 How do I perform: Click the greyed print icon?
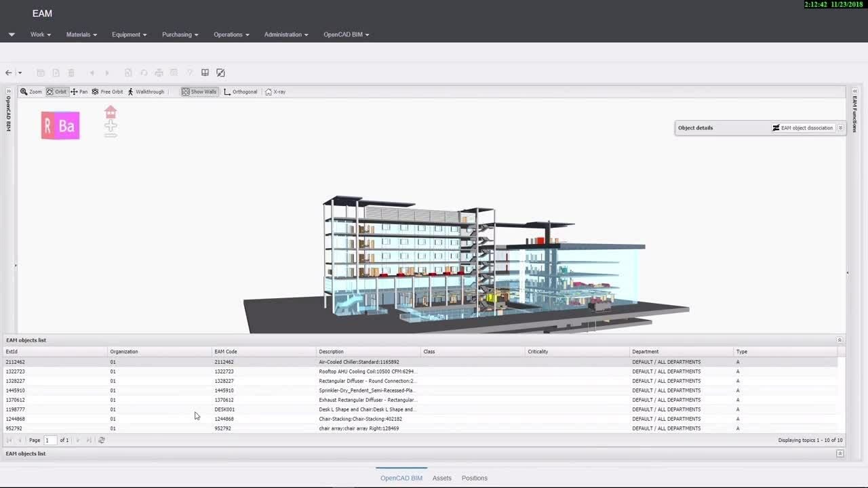(x=159, y=73)
